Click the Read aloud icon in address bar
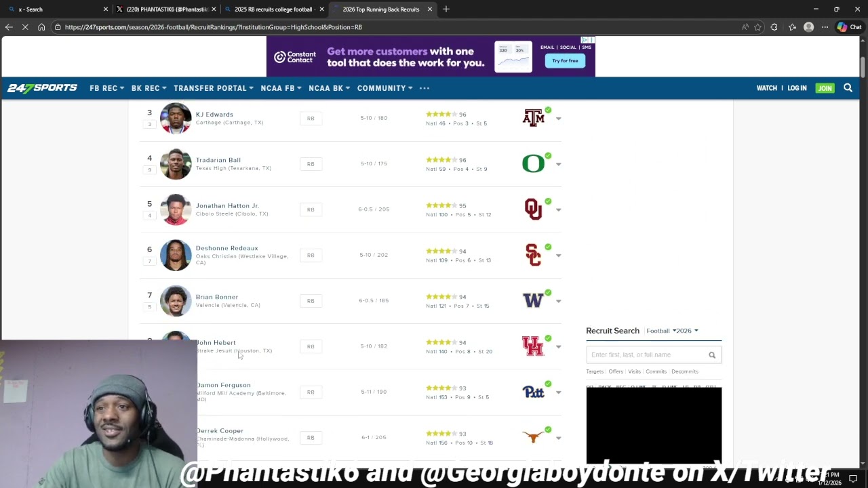Viewport: 868px width, 488px height. click(745, 27)
